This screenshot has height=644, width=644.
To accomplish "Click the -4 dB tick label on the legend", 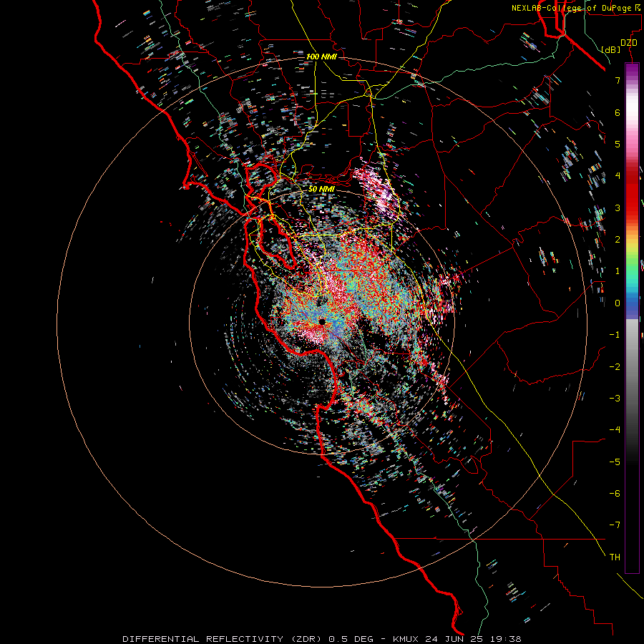I will click(x=615, y=430).
